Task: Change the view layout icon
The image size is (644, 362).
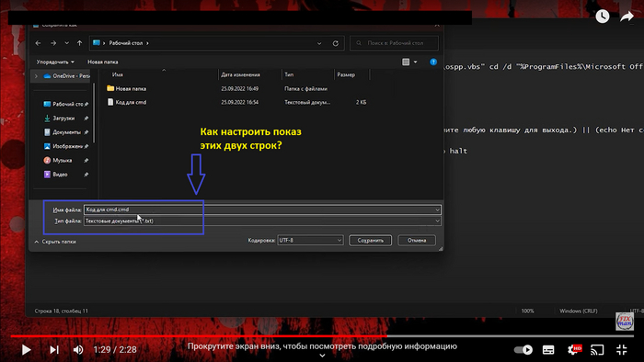Action: (x=406, y=62)
